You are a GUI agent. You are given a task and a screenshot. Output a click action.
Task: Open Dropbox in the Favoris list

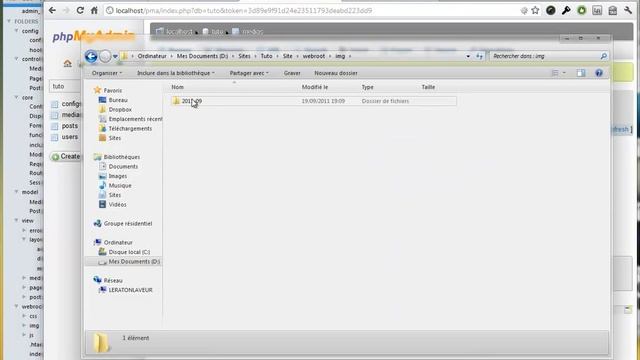[120, 109]
